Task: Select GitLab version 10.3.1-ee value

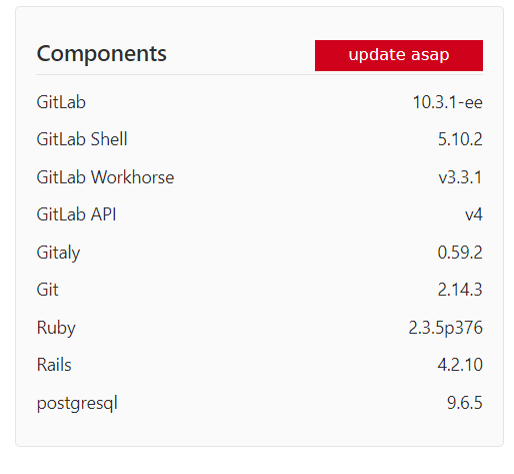Action: [448, 102]
